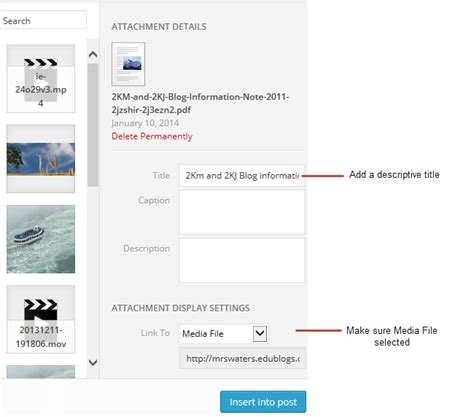Click the Attachment Display Settings heading

point(181,308)
